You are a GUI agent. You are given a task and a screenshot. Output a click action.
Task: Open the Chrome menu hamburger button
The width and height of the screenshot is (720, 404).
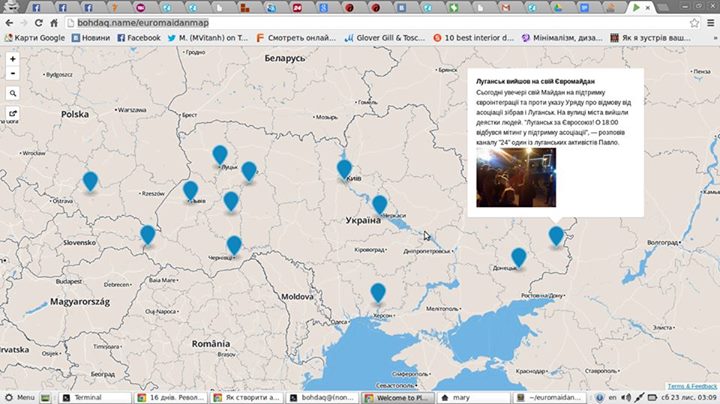point(709,22)
